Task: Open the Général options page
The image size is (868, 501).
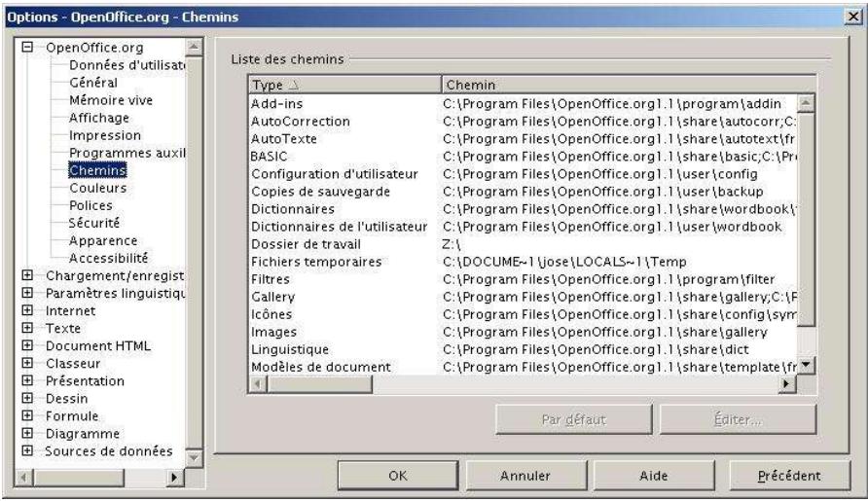Action: point(93,83)
